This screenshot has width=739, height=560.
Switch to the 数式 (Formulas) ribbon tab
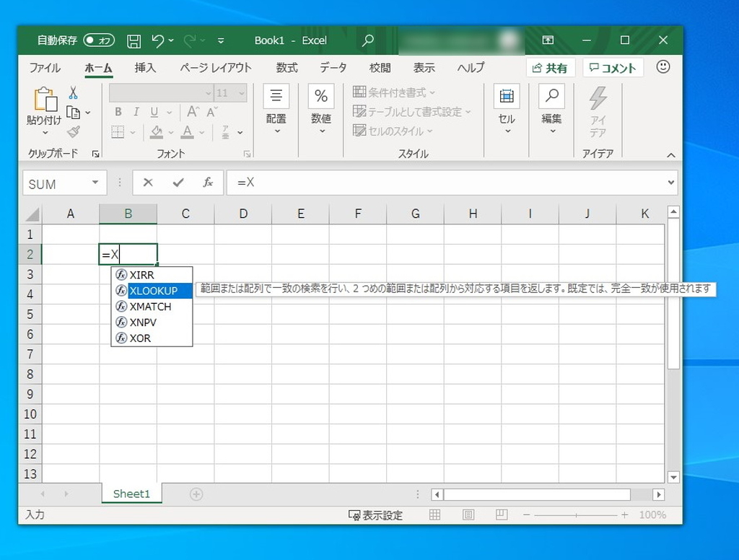pyautogui.click(x=286, y=67)
